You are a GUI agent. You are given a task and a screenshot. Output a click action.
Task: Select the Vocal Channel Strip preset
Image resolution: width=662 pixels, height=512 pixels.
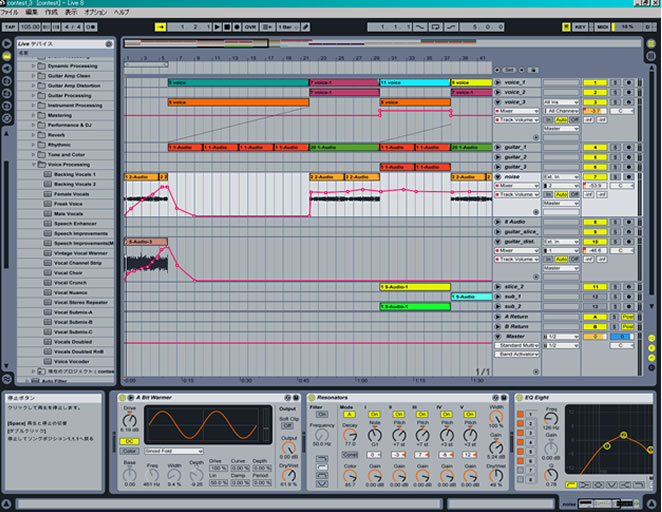coord(78,263)
